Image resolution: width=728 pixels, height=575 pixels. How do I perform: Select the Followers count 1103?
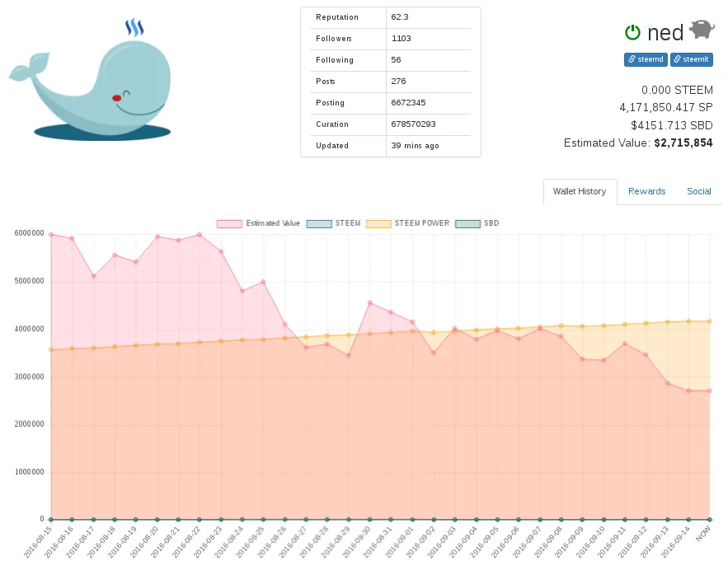pyautogui.click(x=402, y=39)
